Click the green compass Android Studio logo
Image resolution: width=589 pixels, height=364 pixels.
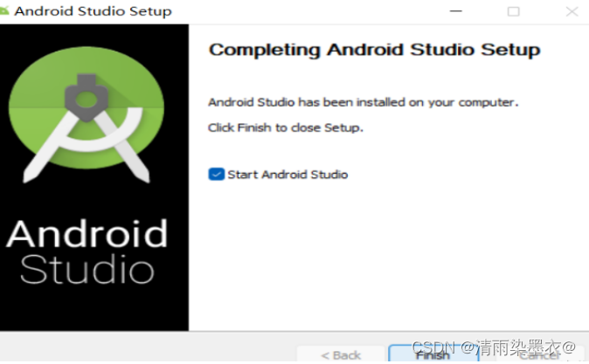[x=87, y=114]
